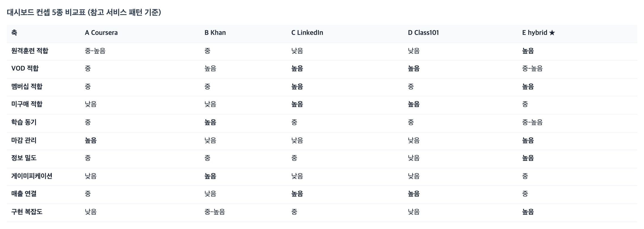Select the 축 header cell
The width and height of the screenshot is (644, 229).
tap(14, 33)
